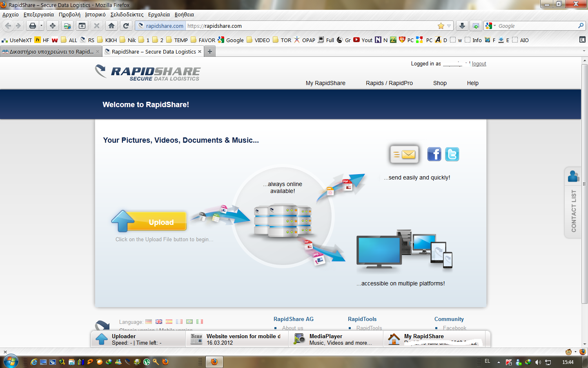Click the Home toolbar button
This screenshot has width=588, height=368.
tap(111, 26)
